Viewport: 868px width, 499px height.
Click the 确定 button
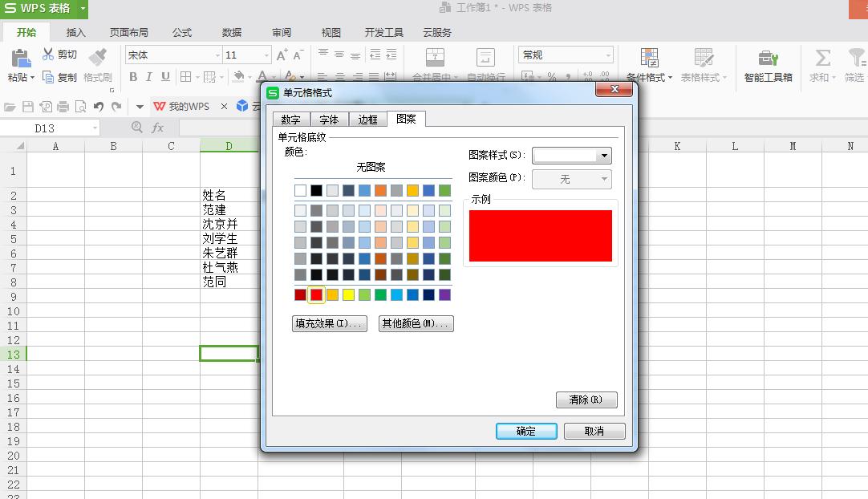pos(526,431)
